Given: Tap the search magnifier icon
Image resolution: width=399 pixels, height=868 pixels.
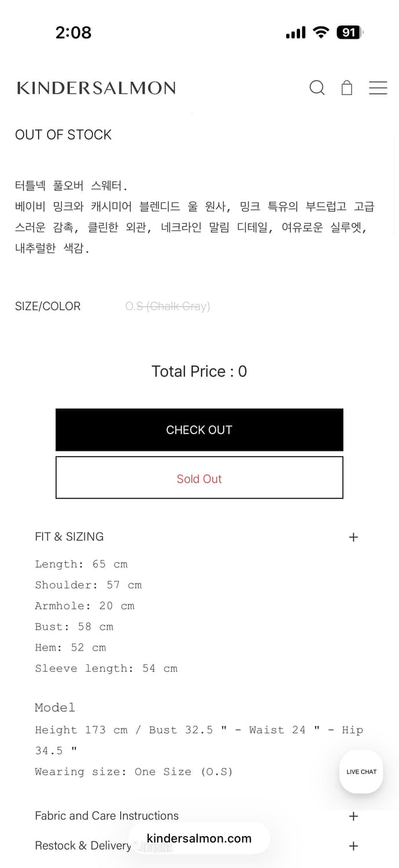Looking at the screenshot, I should pyautogui.click(x=317, y=88).
